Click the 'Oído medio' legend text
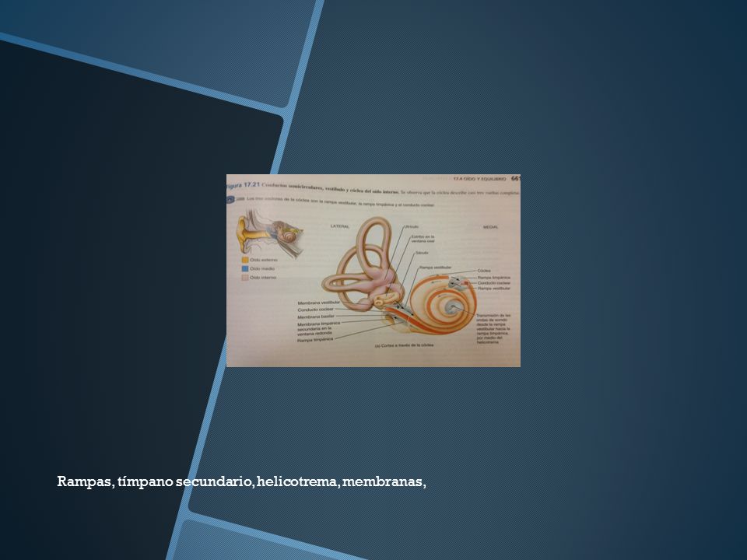Viewport: 747px width, 560px height. coord(262,268)
